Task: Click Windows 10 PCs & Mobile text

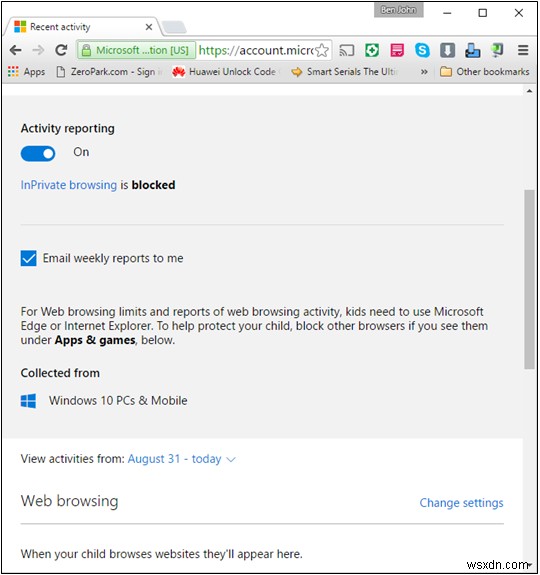Action: click(118, 400)
